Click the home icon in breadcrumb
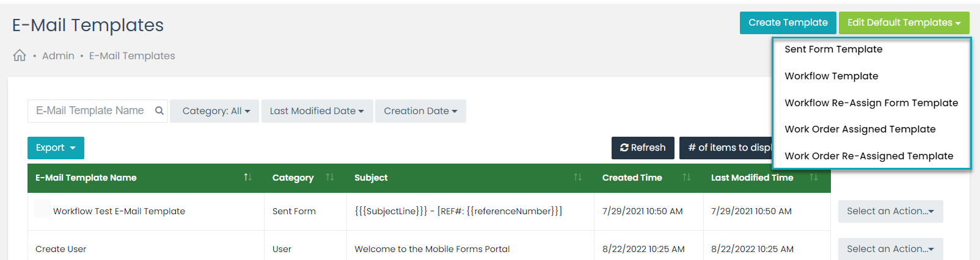Image resolution: width=980 pixels, height=260 pixels. pyautogui.click(x=20, y=56)
